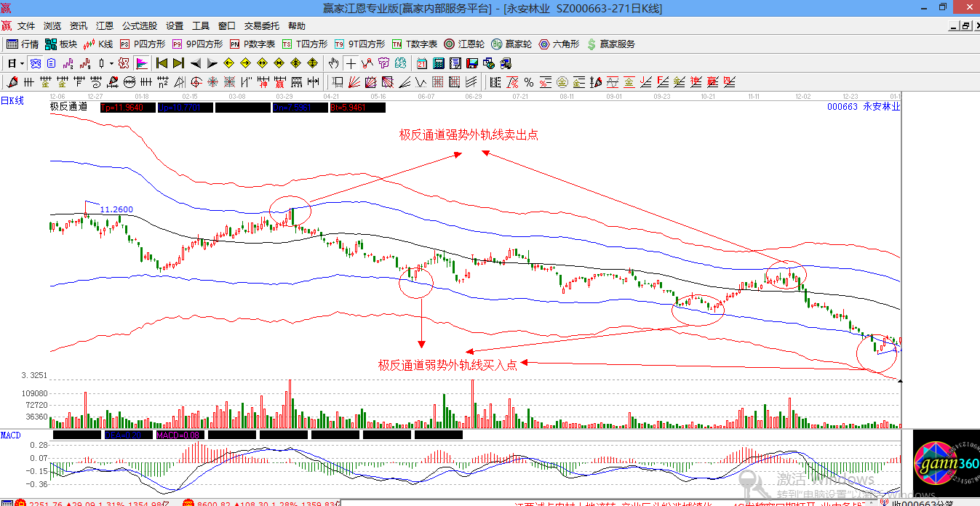Screen dimensions: 980x506
Task: Open the calendar icon in toolbar
Action: tap(422, 63)
